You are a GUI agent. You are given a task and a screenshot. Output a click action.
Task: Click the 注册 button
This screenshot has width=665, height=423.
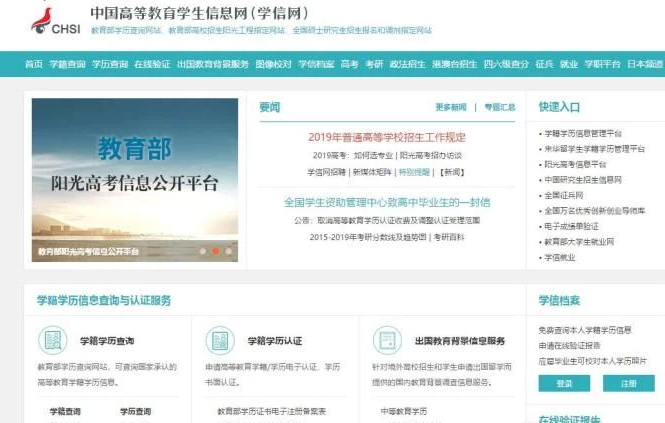point(629,384)
